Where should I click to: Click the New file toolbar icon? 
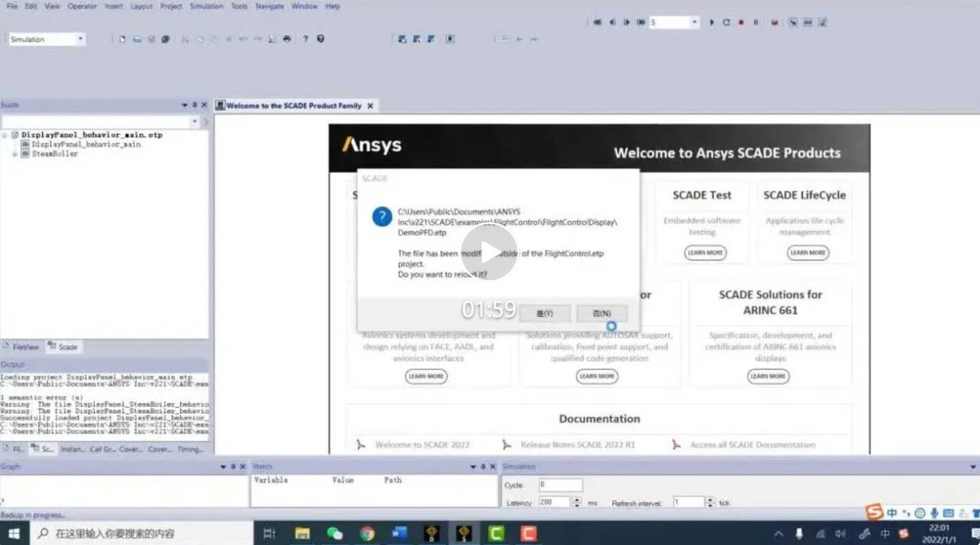click(122, 39)
